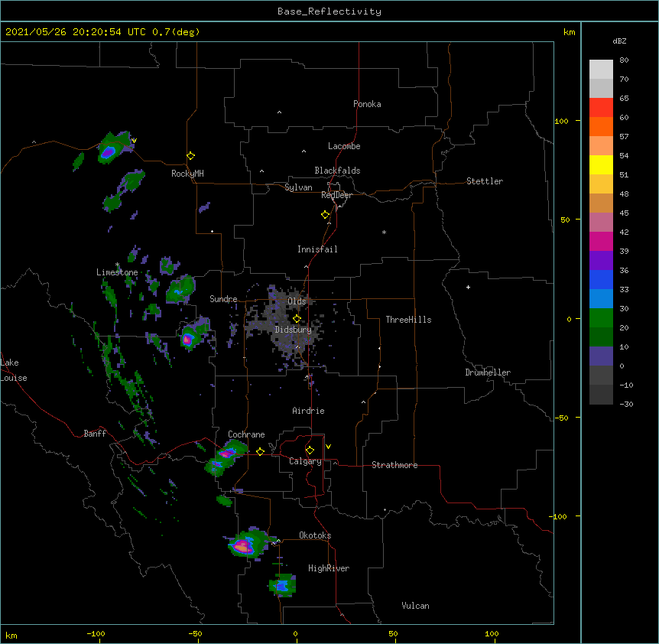Click the Sylvan label
The image size is (659, 644).
298,187
